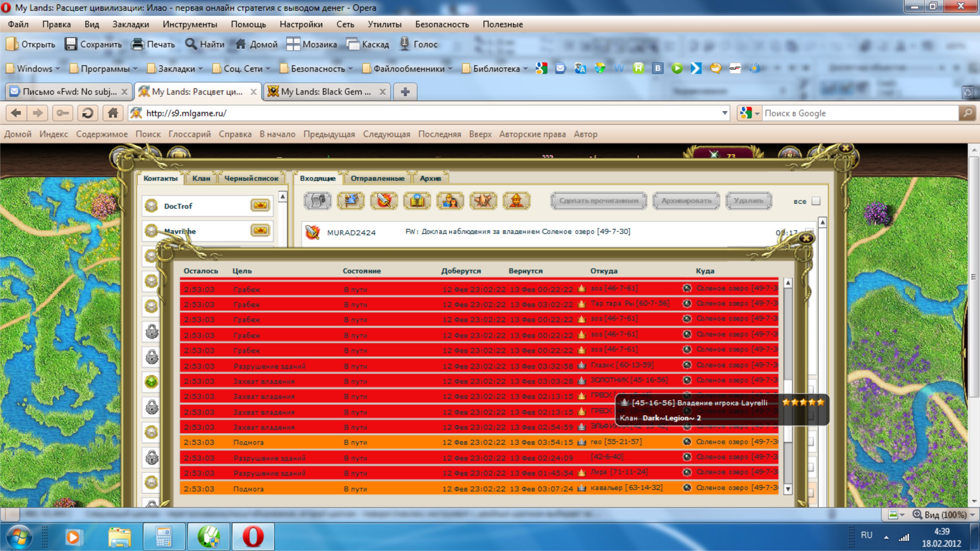Screen dimensions: 980x551
Task: Click the green play bookmark icon
Action: pyautogui.click(x=677, y=68)
